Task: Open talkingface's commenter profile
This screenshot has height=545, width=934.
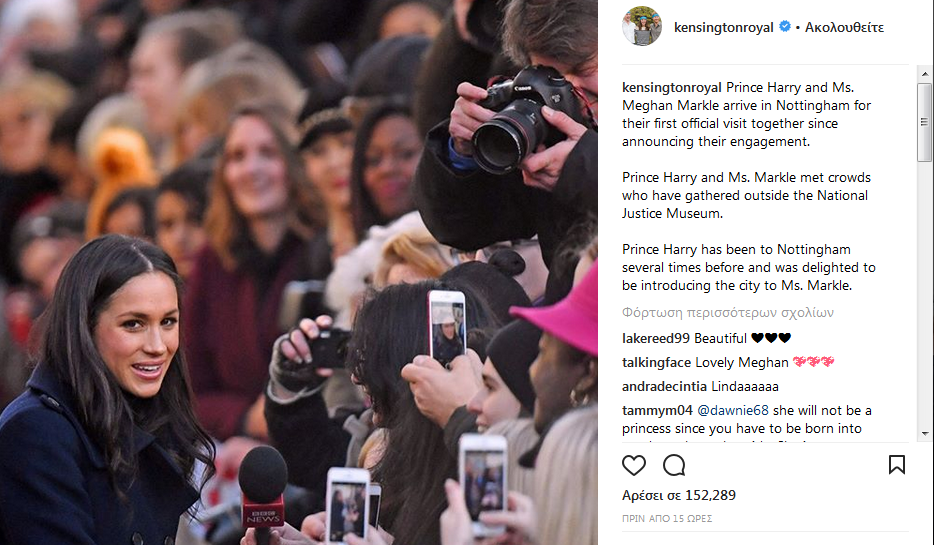Action: pos(656,363)
